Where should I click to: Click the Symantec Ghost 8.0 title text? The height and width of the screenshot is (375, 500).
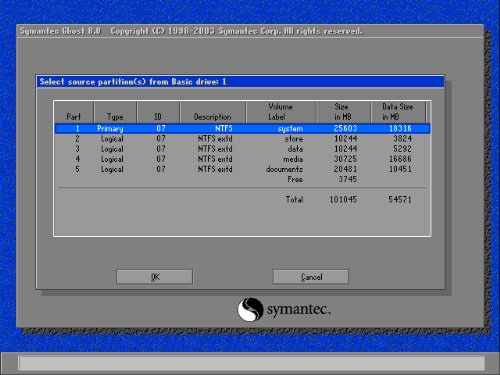60,31
